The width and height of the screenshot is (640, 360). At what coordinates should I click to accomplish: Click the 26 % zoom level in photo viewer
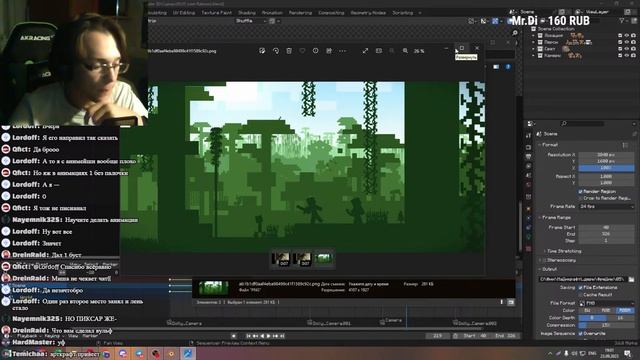click(419, 51)
